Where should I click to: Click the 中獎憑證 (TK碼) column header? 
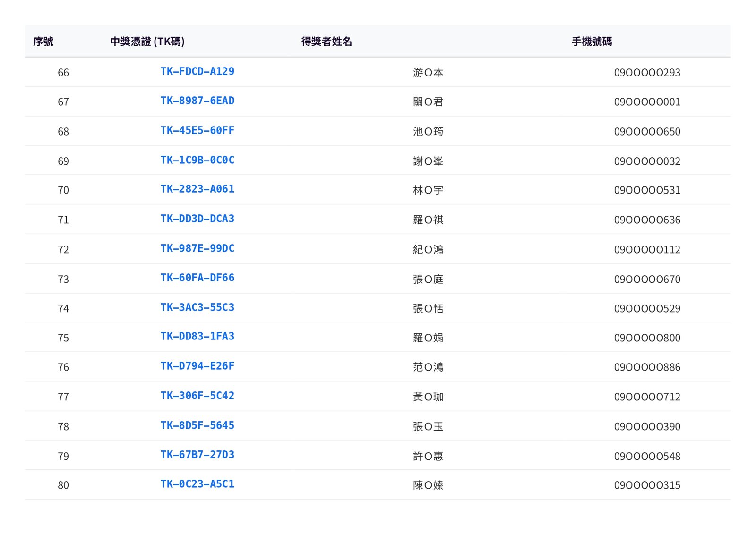[x=147, y=42]
